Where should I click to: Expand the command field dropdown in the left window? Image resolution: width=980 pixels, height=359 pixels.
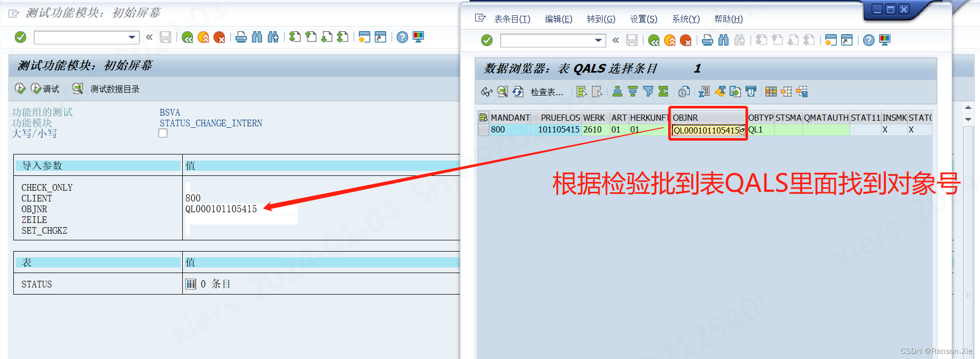[x=132, y=37]
